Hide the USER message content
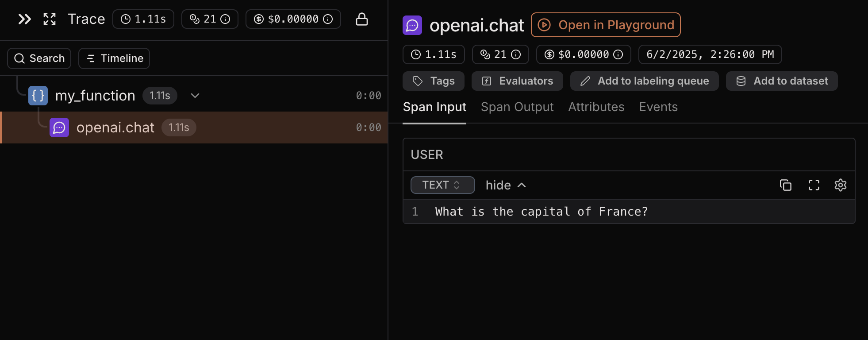This screenshot has width=868, height=340. coord(506,185)
